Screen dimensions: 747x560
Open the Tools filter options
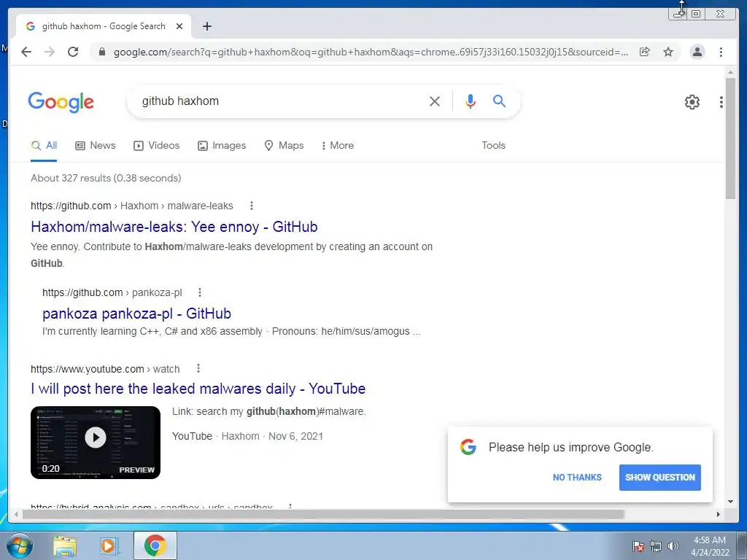pyautogui.click(x=493, y=146)
